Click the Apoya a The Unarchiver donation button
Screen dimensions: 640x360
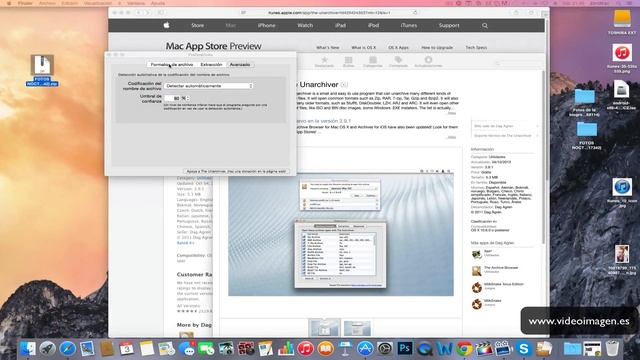(x=236, y=171)
